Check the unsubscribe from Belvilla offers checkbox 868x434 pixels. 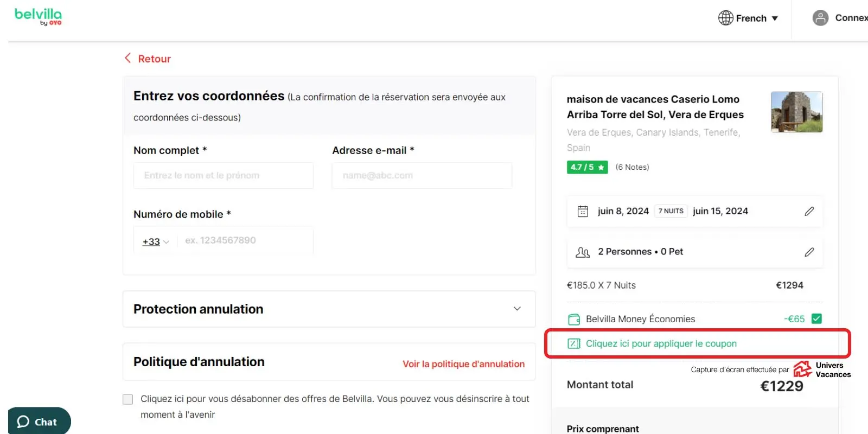tap(128, 399)
